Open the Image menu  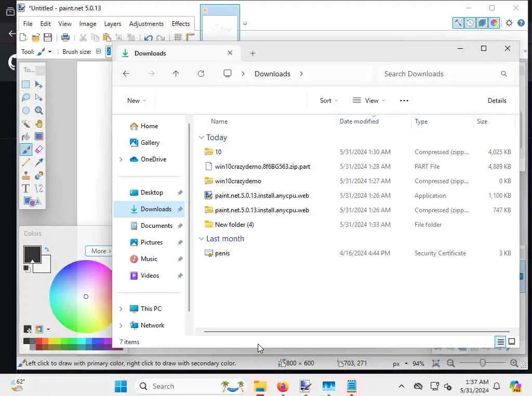pyautogui.click(x=87, y=24)
